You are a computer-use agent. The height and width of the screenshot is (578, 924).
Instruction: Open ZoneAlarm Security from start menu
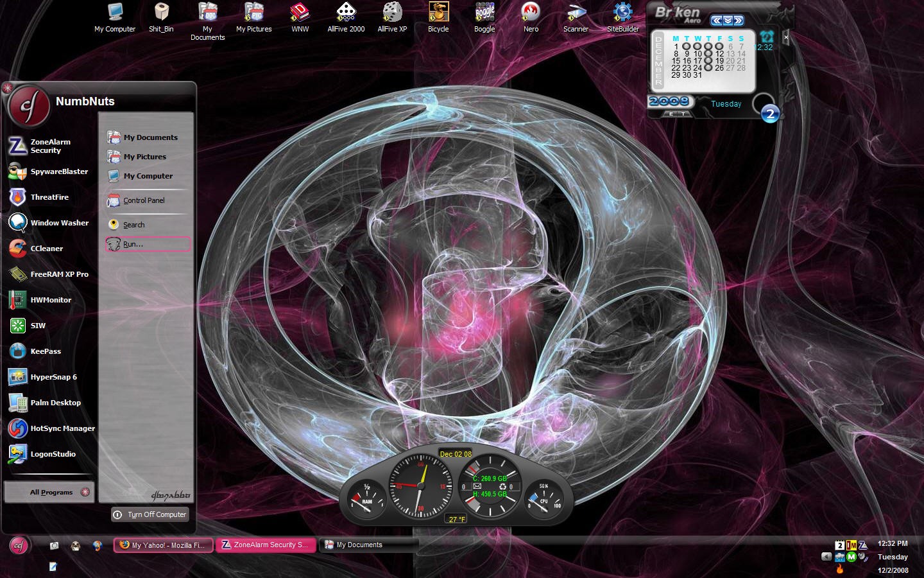click(x=50, y=146)
